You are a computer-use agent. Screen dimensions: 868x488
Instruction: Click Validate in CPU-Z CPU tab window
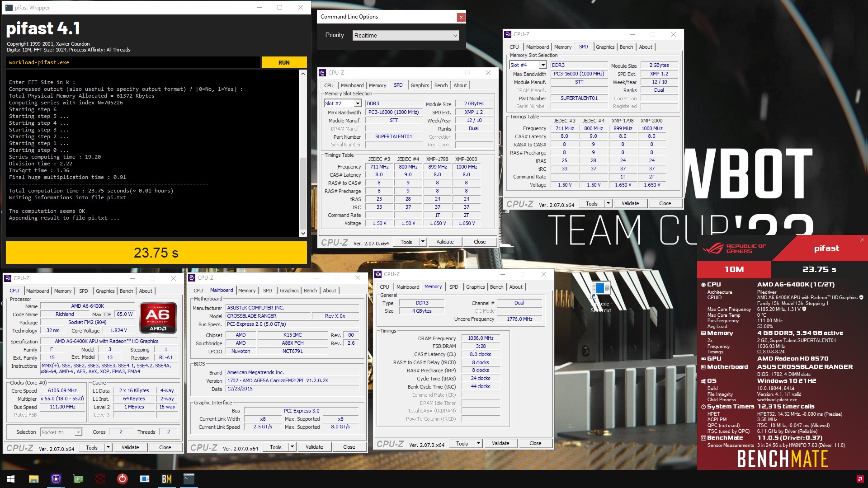[130, 447]
